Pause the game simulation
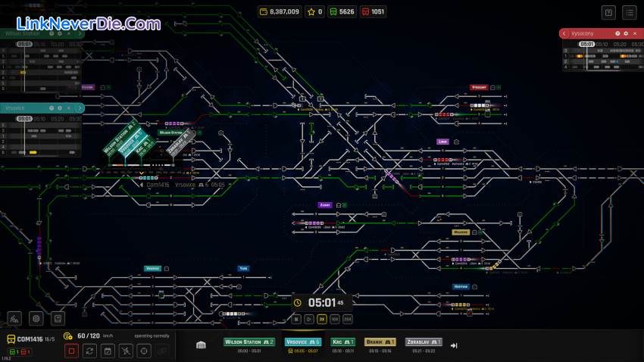The image size is (644, 362). pyautogui.click(x=297, y=319)
